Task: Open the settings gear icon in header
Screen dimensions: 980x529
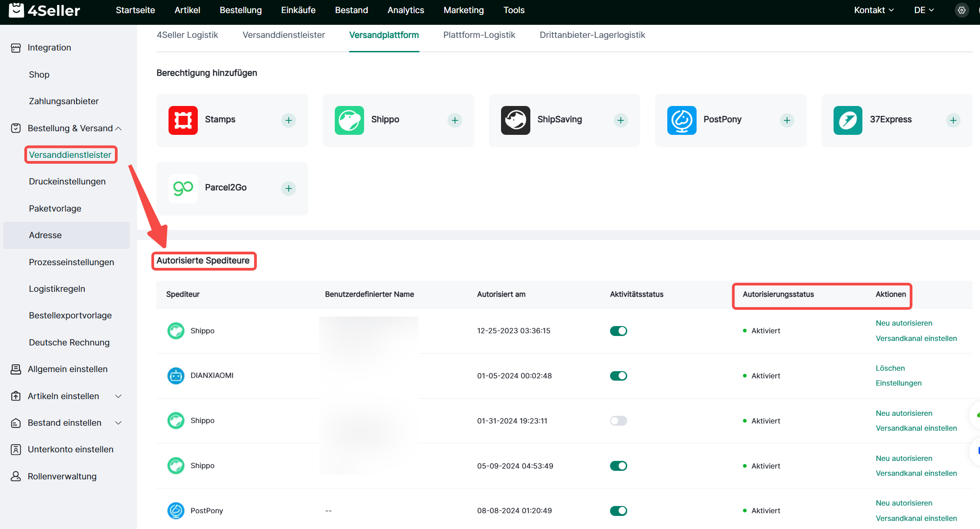Action: (x=962, y=10)
